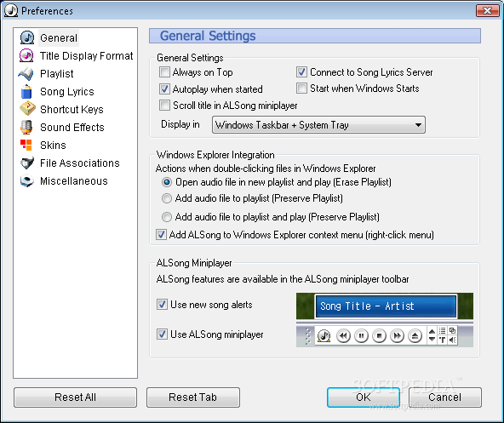Viewport: 504px width, 423px height.
Task: Go to Song Lyrics pencil icon
Action: (26, 92)
